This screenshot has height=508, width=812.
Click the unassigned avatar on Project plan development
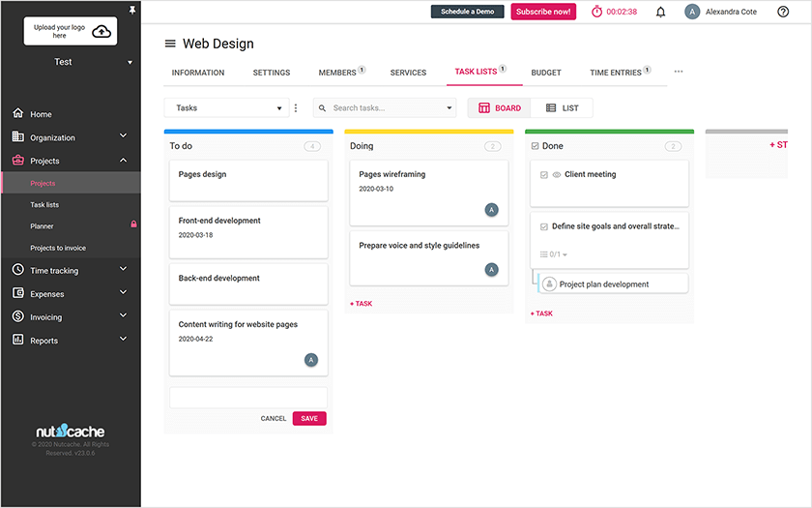coord(549,284)
